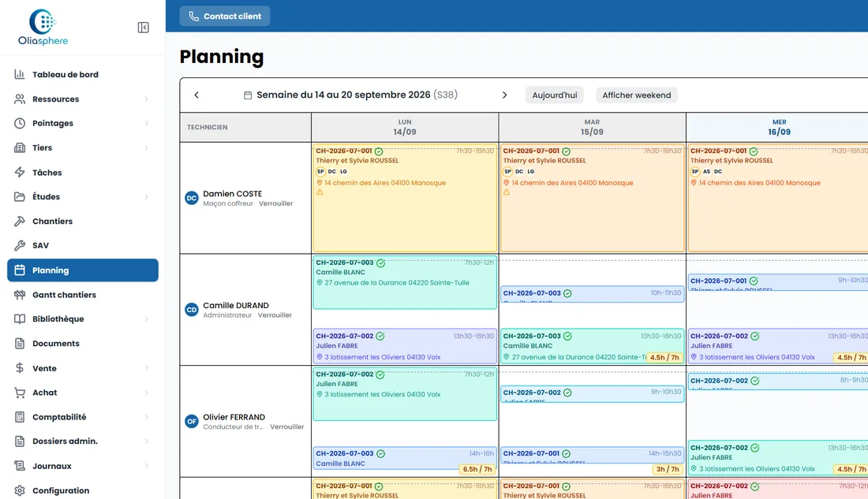The width and height of the screenshot is (868, 499).
Task: Expand the Ressources submenu chevron
Action: tap(147, 99)
